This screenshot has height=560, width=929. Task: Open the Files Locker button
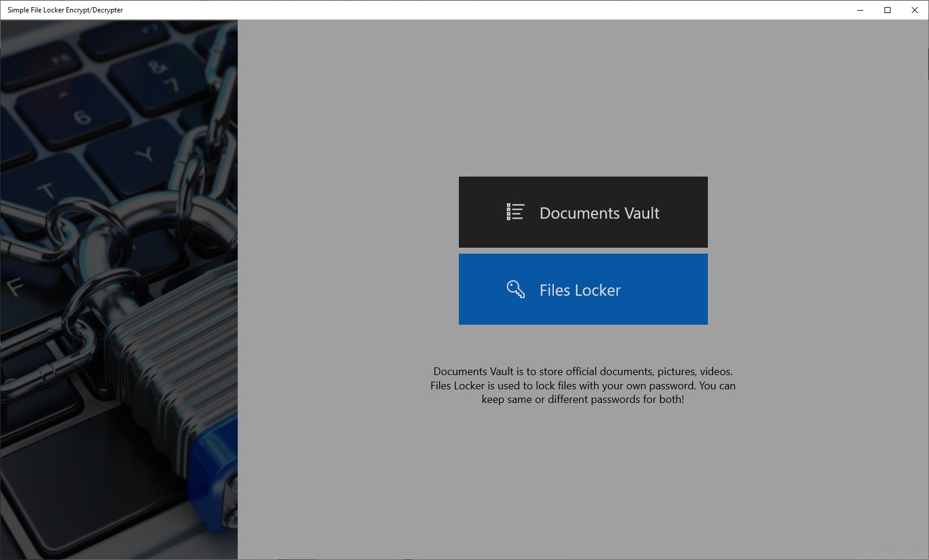[583, 289]
